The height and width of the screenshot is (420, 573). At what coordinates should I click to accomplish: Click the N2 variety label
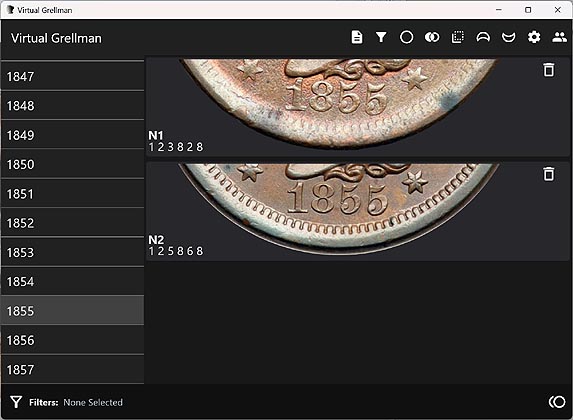tap(156, 239)
